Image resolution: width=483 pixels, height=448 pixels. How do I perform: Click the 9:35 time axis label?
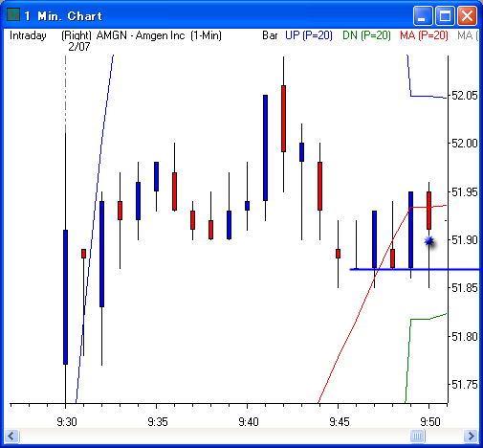click(x=158, y=422)
